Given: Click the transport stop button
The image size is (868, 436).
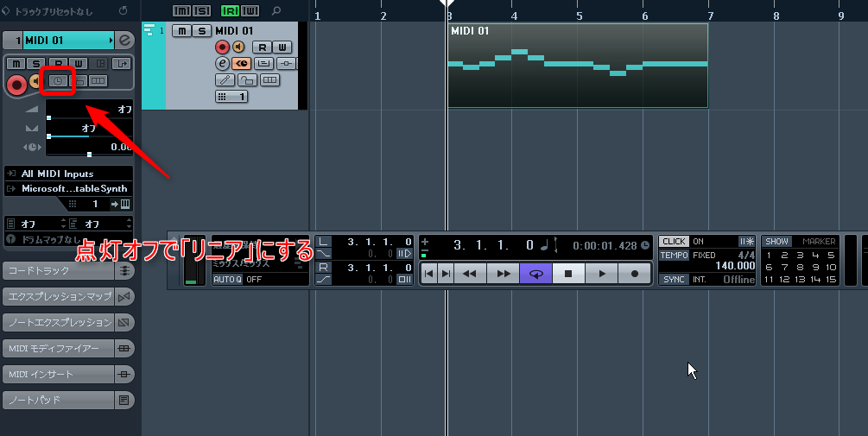Looking at the screenshot, I should pyautogui.click(x=568, y=274).
